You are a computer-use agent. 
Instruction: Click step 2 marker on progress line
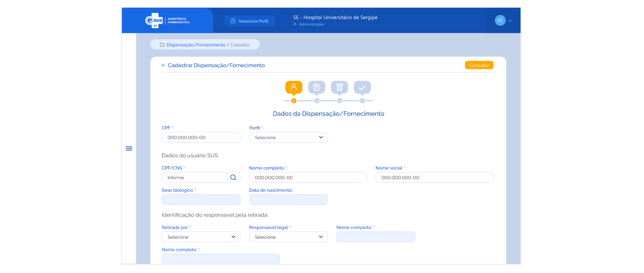click(317, 101)
